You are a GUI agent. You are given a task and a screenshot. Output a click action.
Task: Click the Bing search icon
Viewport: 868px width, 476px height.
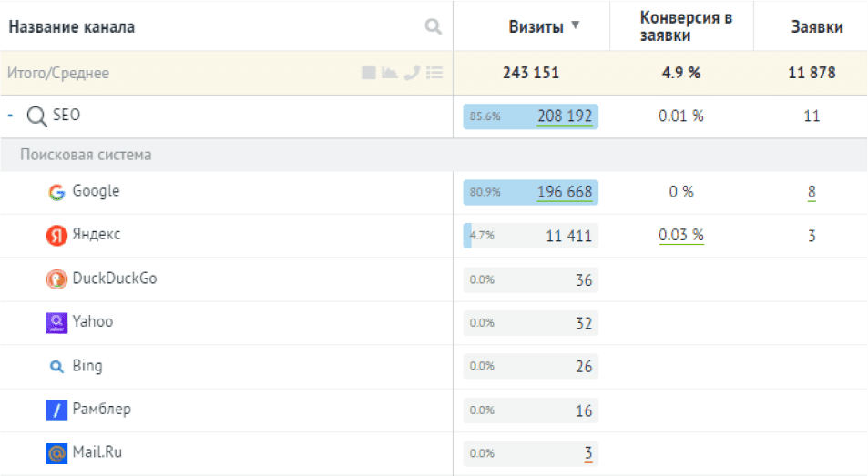pos(56,367)
